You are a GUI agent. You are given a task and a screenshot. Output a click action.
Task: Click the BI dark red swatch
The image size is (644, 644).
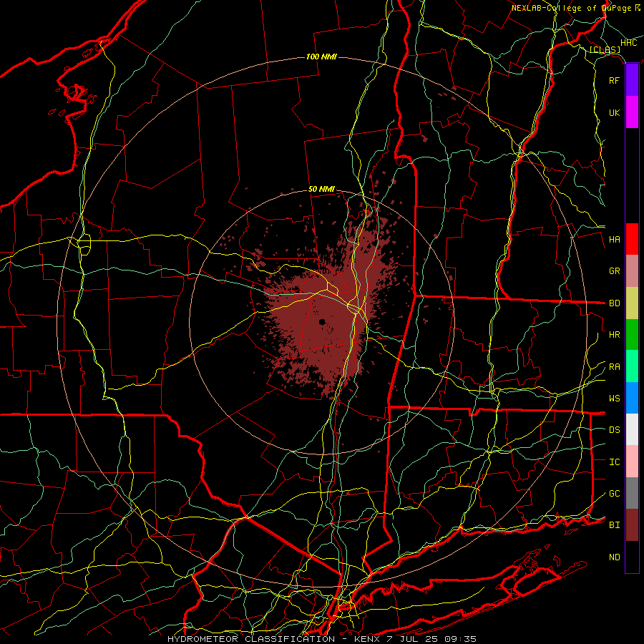point(632,525)
